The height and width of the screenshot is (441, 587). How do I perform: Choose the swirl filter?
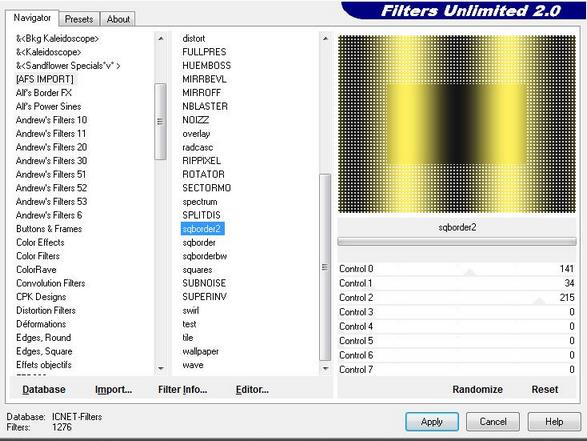(191, 310)
